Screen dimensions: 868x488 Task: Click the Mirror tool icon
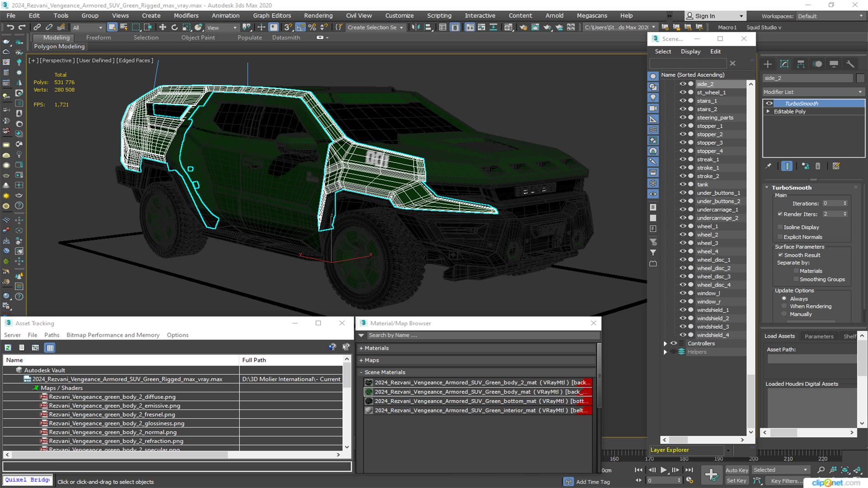(415, 27)
